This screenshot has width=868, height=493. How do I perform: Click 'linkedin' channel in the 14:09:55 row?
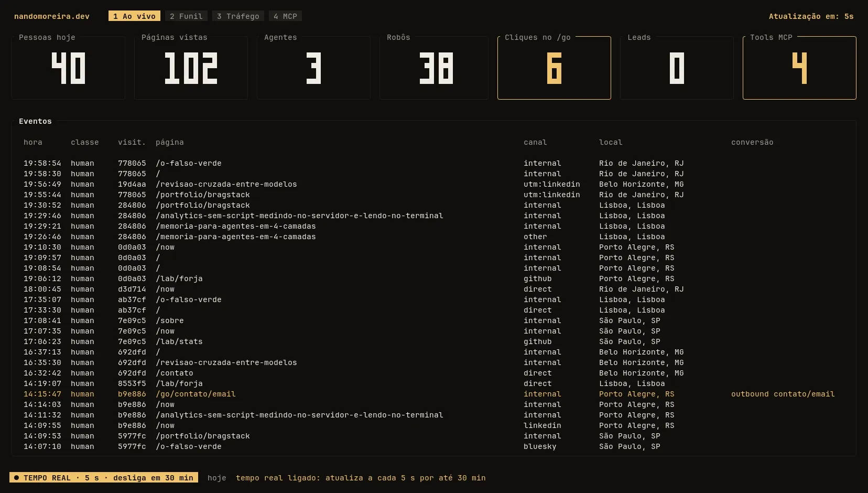[542, 425]
